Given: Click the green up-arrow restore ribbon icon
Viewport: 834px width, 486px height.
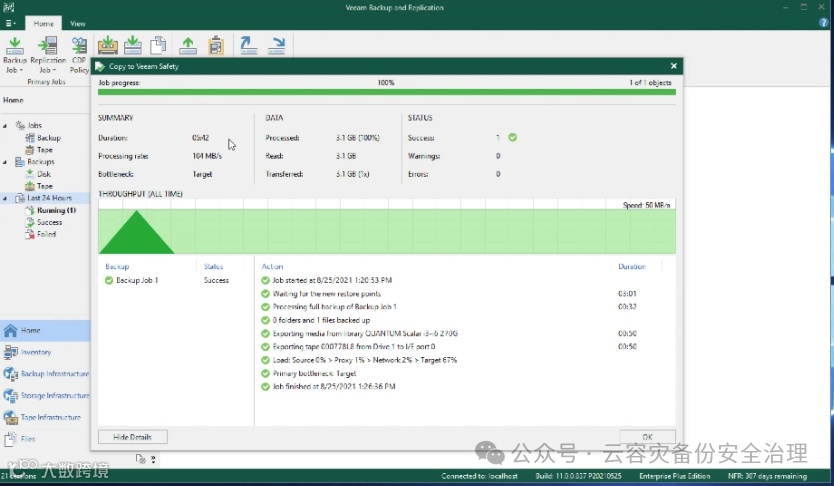Looking at the screenshot, I should pos(188,45).
